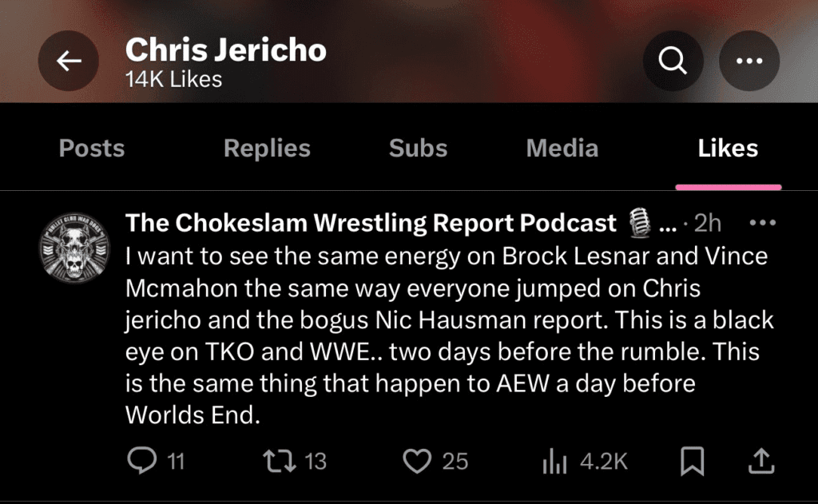
Task: Open the Media tab
Action: tap(562, 149)
